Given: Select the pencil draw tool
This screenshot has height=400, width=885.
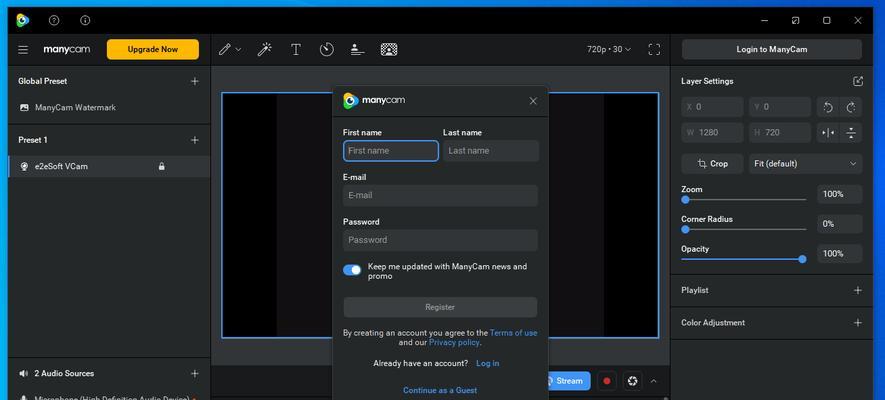Looking at the screenshot, I should coord(225,50).
